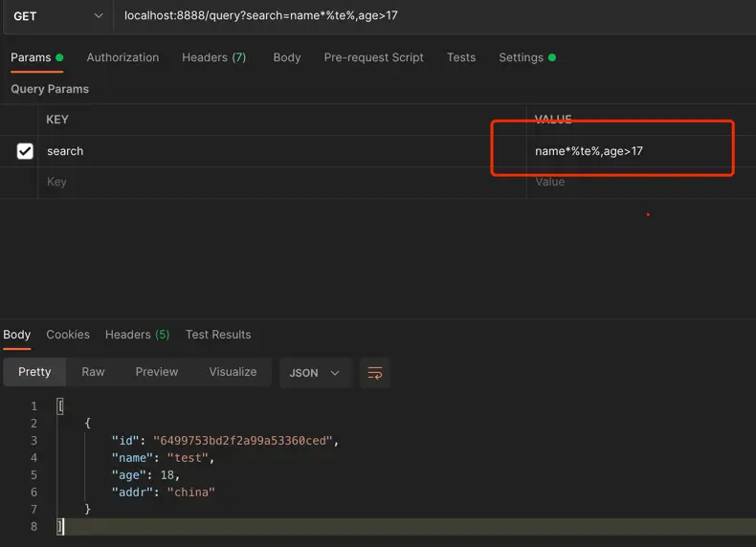Screen dimensions: 756x547
Task: Select the Visualize response view
Action: (x=233, y=372)
